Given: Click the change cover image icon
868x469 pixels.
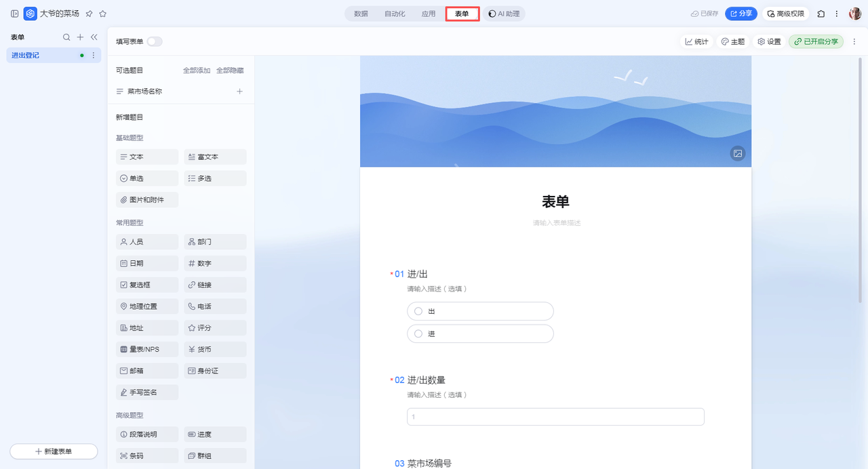Looking at the screenshot, I should click(738, 153).
